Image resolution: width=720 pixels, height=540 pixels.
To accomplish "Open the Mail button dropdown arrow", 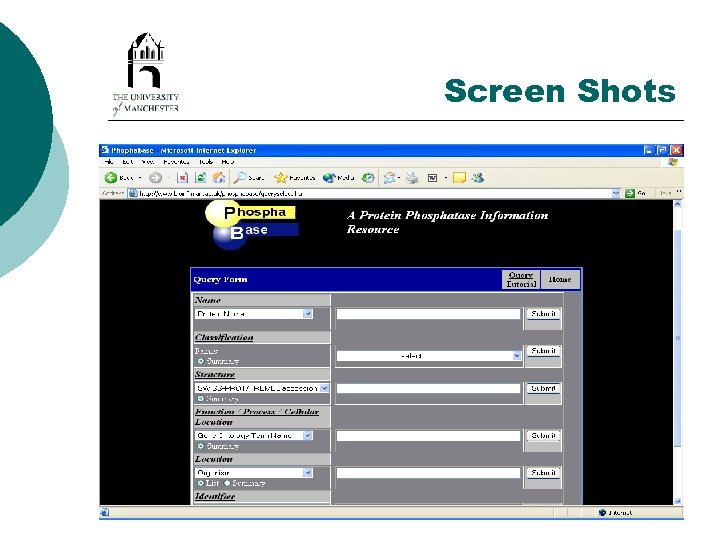I will 399,178.
